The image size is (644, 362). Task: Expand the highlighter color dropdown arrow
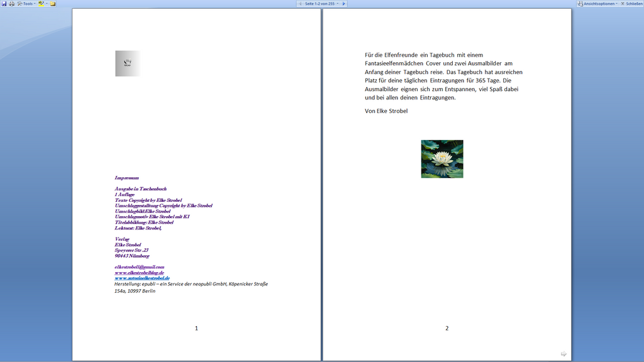point(47,3)
